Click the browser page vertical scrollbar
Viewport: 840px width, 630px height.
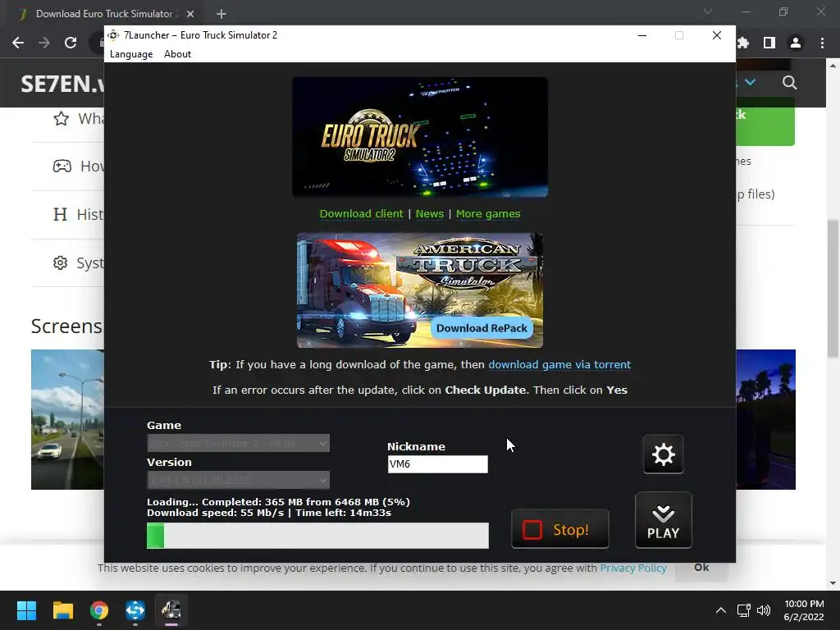(x=833, y=288)
